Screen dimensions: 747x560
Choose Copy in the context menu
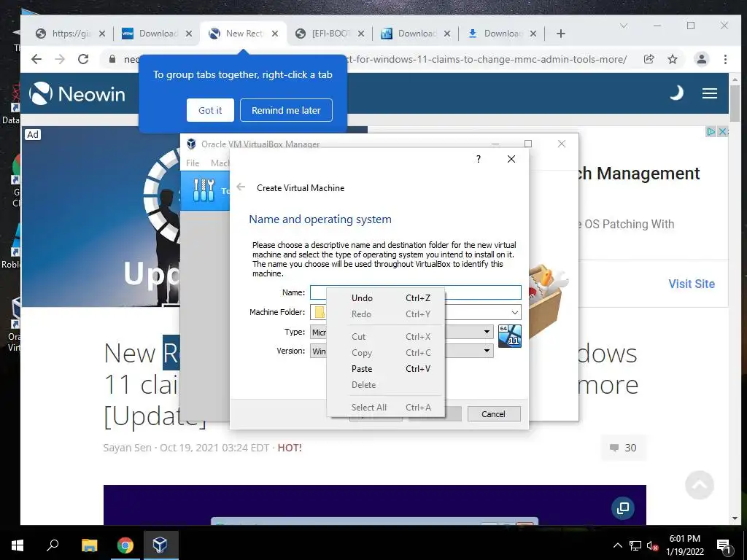click(386, 353)
